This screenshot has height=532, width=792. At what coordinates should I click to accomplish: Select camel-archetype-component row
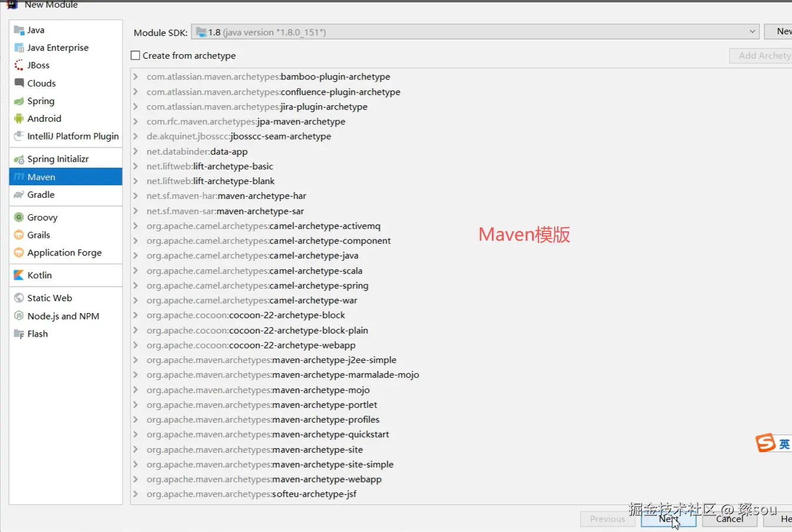click(x=461, y=241)
